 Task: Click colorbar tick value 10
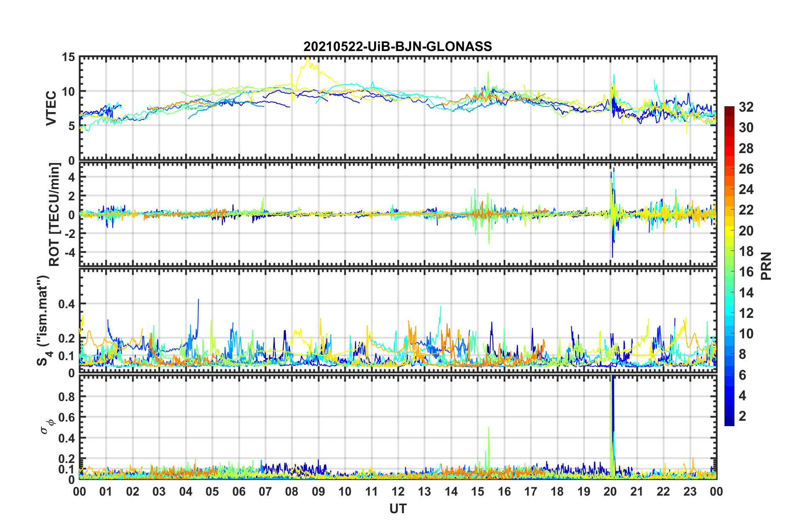click(746, 333)
